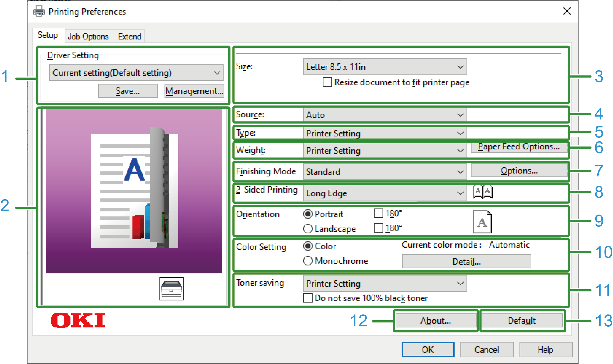This screenshot has width=613, height=364.
Task: Open the 2-Sided Printing dropdown
Action: pyautogui.click(x=385, y=193)
